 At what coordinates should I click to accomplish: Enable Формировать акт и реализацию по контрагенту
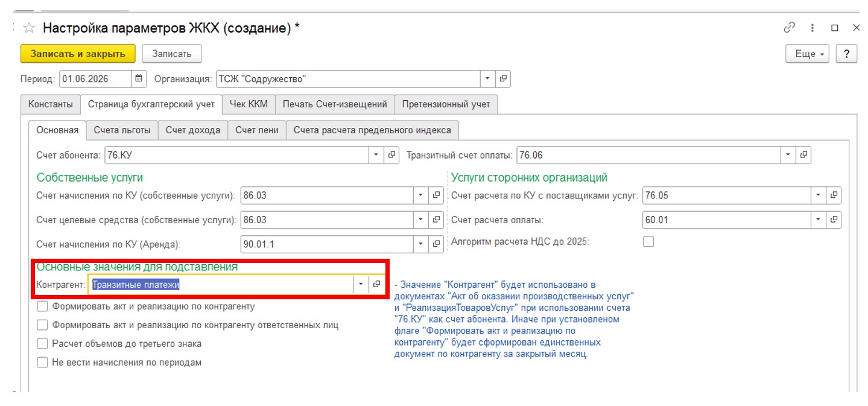[x=42, y=306]
